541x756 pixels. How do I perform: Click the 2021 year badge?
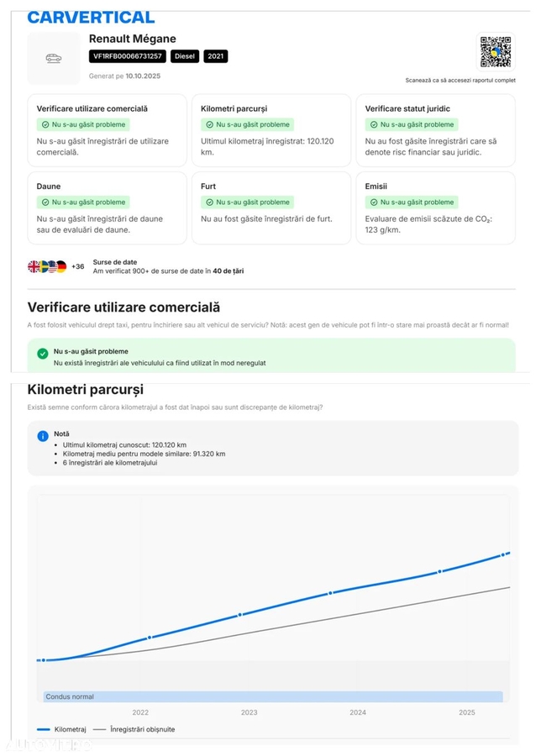click(x=215, y=56)
